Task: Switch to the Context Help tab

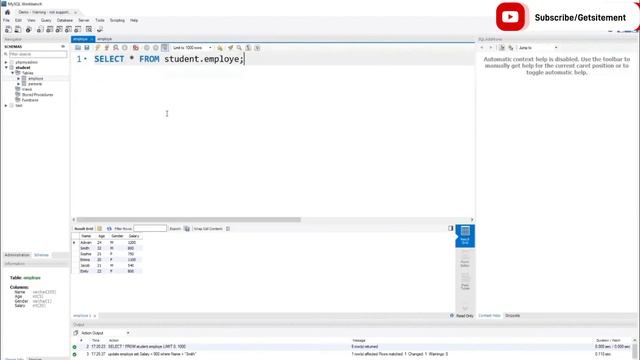Action: 489,316
